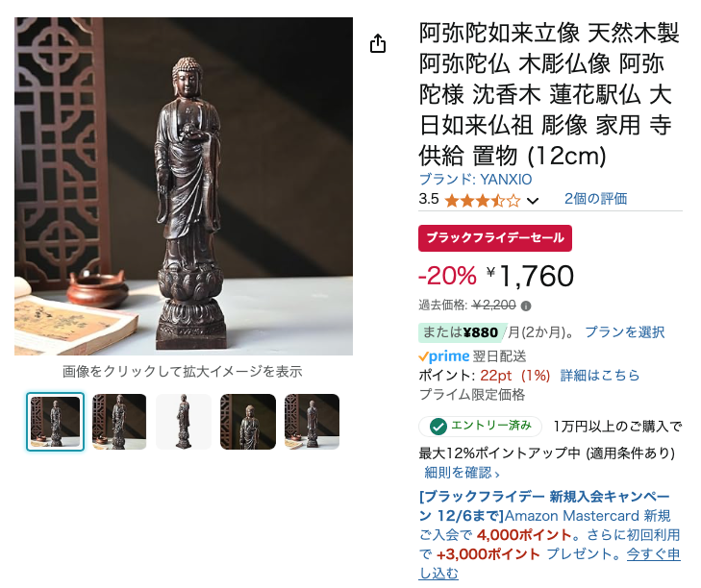This screenshot has height=588, width=701.
Task: Select the first product thumbnail
Action: [55, 422]
